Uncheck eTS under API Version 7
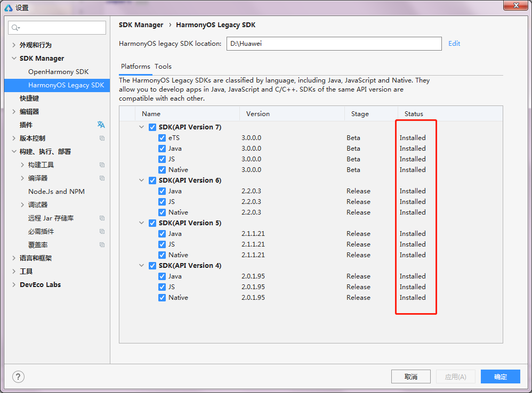 [162, 138]
